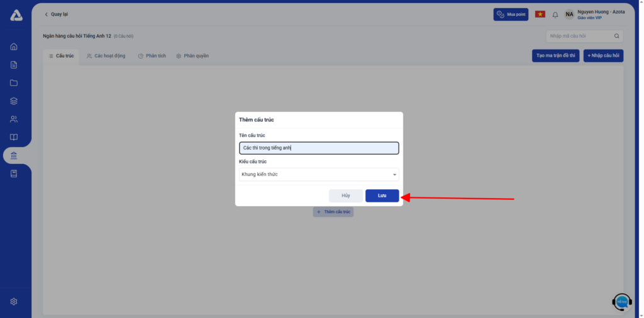Open the Nguyen Huong account menu

click(x=594, y=14)
